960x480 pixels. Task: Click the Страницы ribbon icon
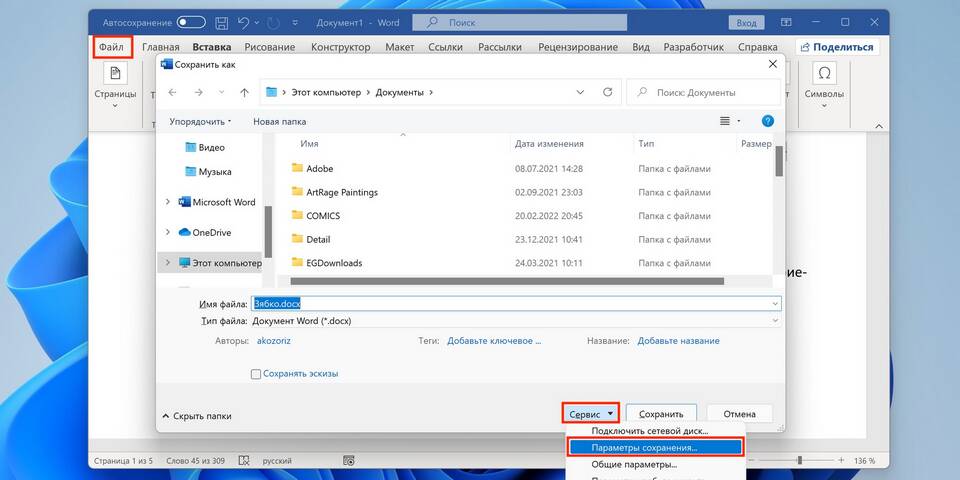click(115, 74)
